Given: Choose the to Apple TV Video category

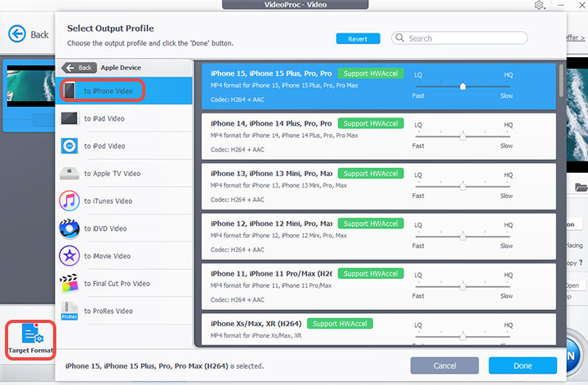Looking at the screenshot, I should (x=124, y=174).
